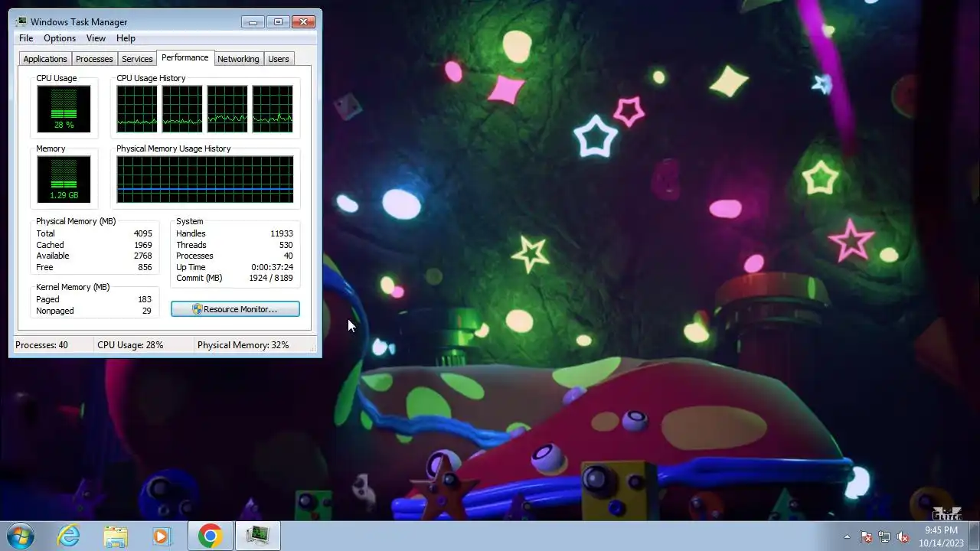This screenshot has height=551, width=980.
Task: Show hidden tray icons arrow
Action: coord(847,536)
